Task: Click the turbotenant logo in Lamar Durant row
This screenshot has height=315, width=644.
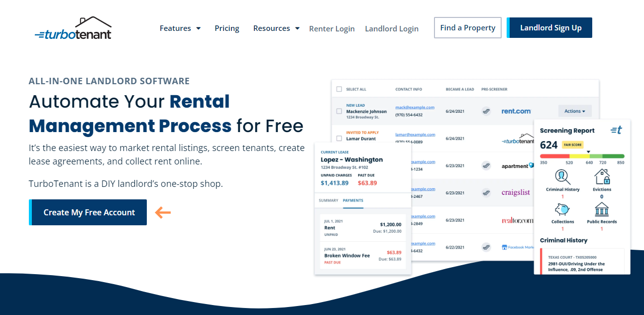Action: point(518,140)
